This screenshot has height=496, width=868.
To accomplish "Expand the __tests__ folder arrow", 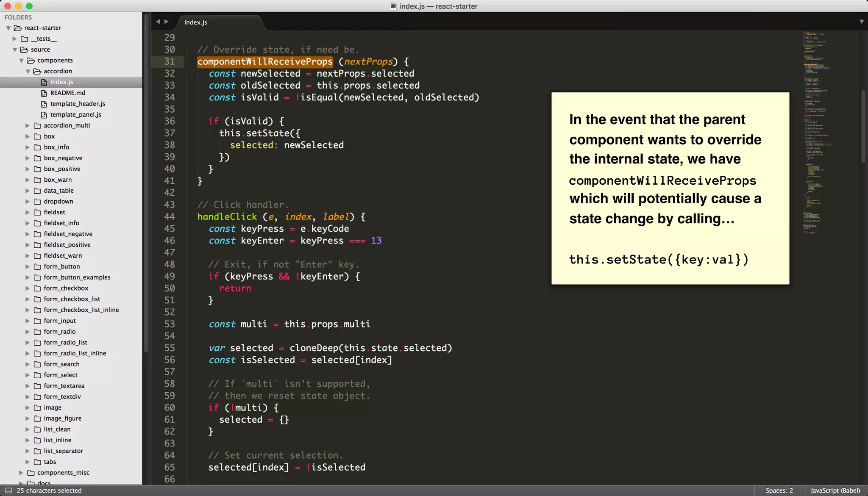I will point(15,39).
